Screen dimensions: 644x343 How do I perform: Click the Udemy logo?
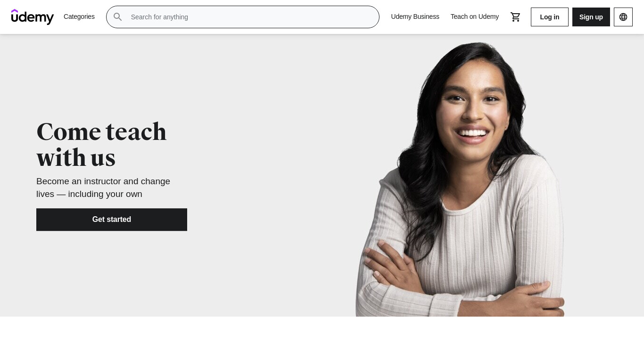(33, 17)
